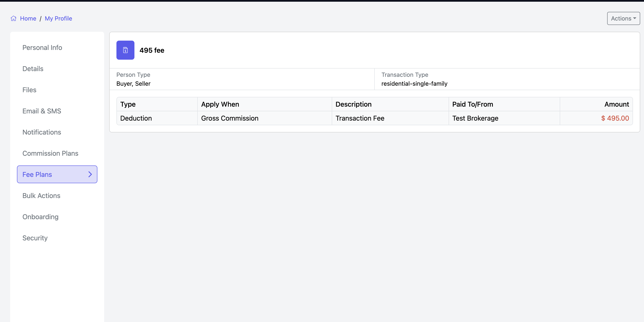Open Bulk Actions section
Viewport: 644px width, 322px height.
(x=41, y=196)
